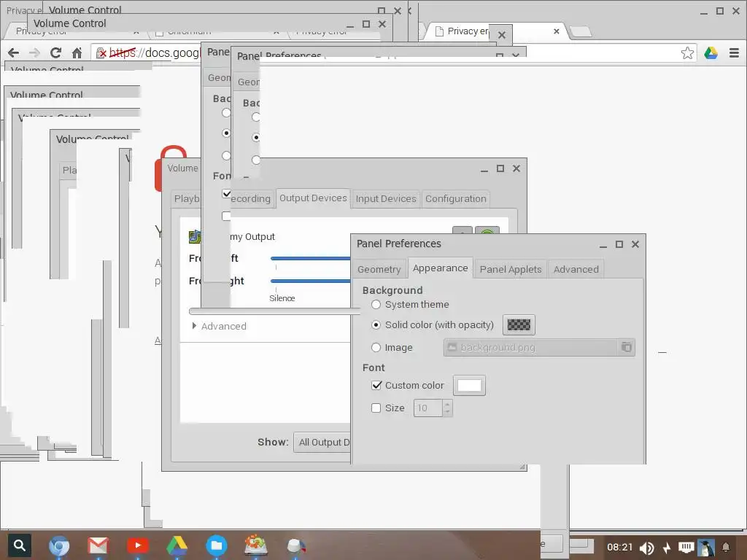This screenshot has height=560, width=747.
Task: Select the System theme radio button
Action: click(x=376, y=304)
